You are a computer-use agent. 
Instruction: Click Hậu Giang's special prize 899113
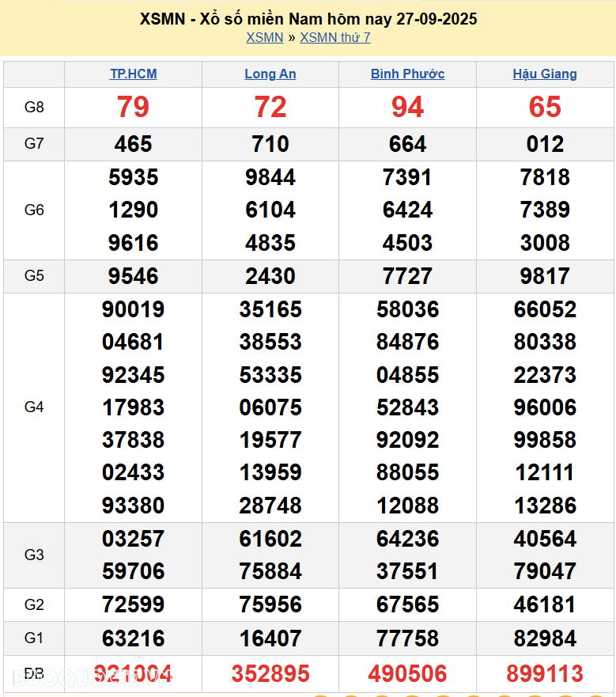click(x=545, y=674)
